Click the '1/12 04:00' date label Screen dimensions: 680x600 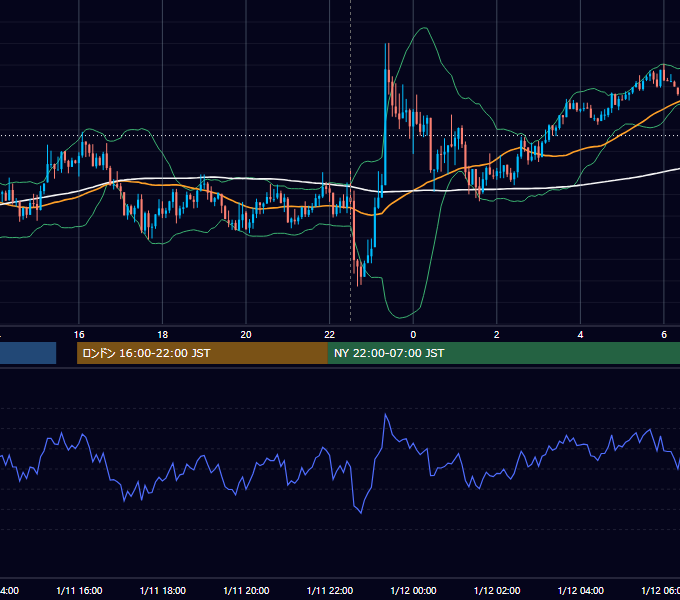(x=581, y=590)
